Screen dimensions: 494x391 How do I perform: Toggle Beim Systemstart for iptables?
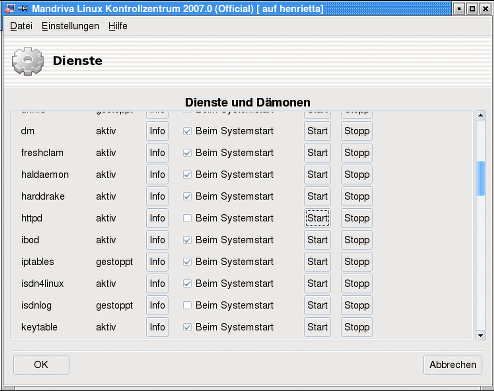(187, 262)
